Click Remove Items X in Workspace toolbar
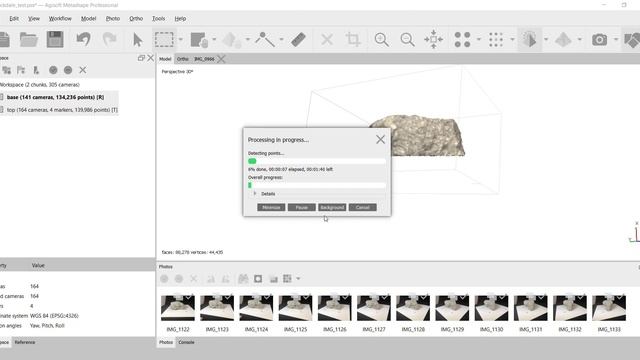 click(83, 70)
